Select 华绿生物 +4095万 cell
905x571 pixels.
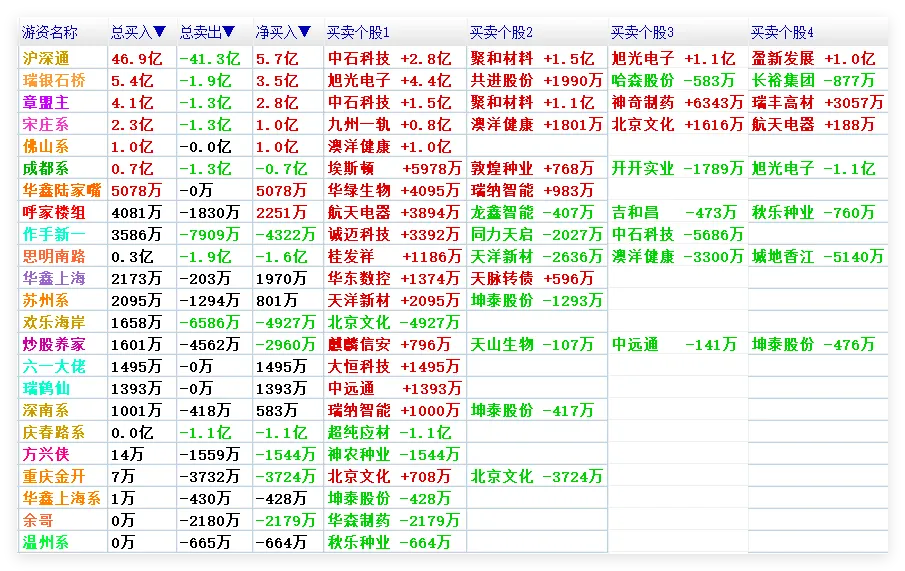394,190
